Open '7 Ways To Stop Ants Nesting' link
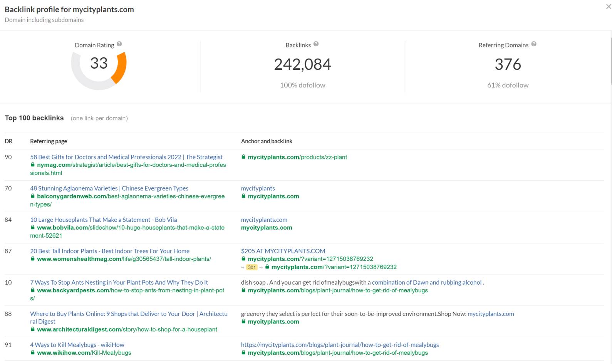 click(x=119, y=282)
